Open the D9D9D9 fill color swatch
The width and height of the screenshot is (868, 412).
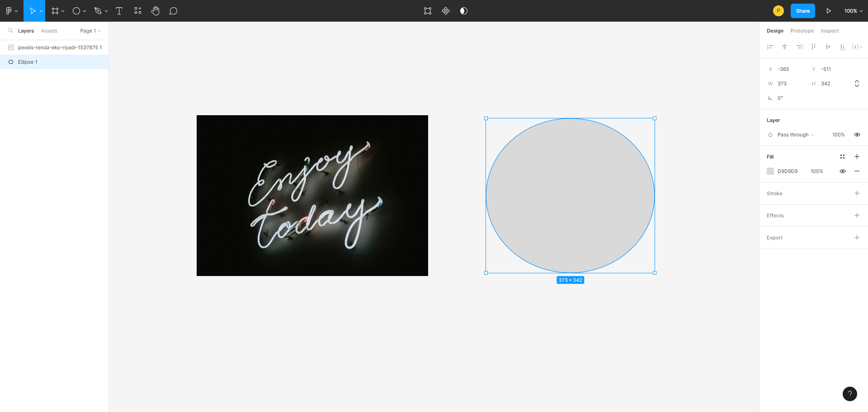pyautogui.click(x=771, y=171)
